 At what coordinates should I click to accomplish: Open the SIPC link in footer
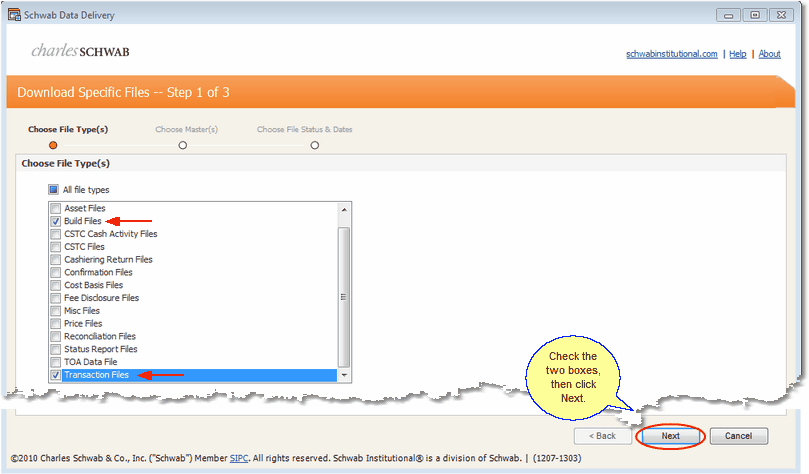[x=239, y=458]
